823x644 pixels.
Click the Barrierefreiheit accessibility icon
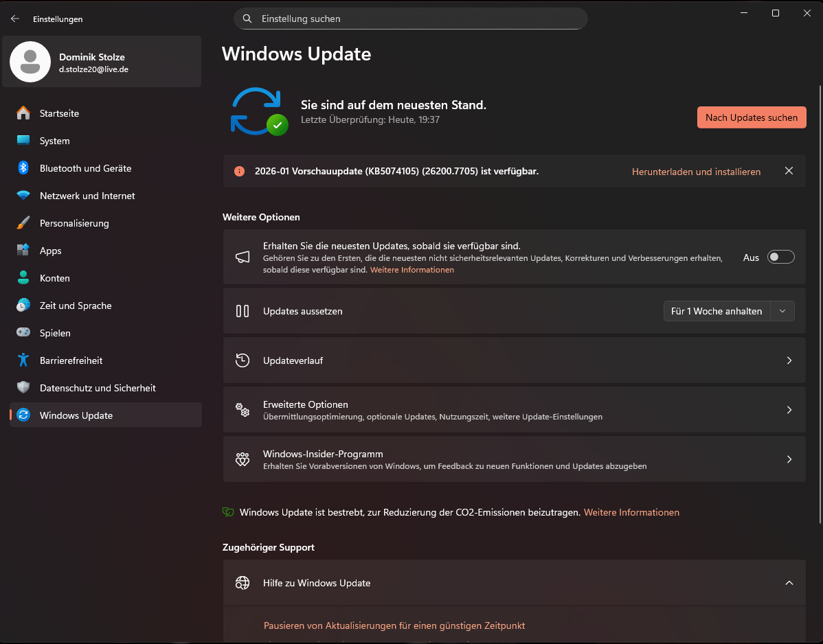[23, 360]
